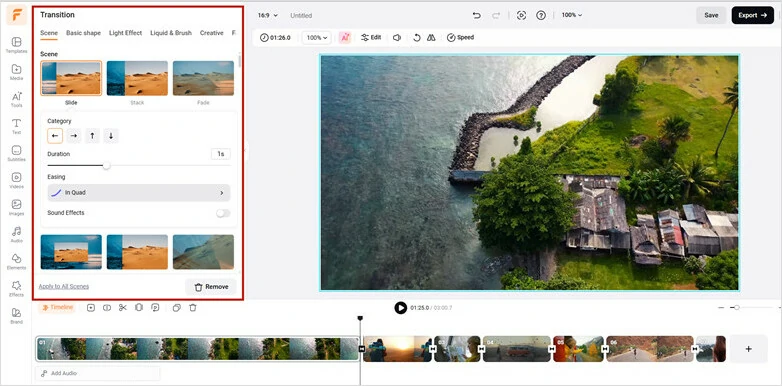782x386 pixels.
Task: Click the pink AI tool icon
Action: [x=345, y=37]
